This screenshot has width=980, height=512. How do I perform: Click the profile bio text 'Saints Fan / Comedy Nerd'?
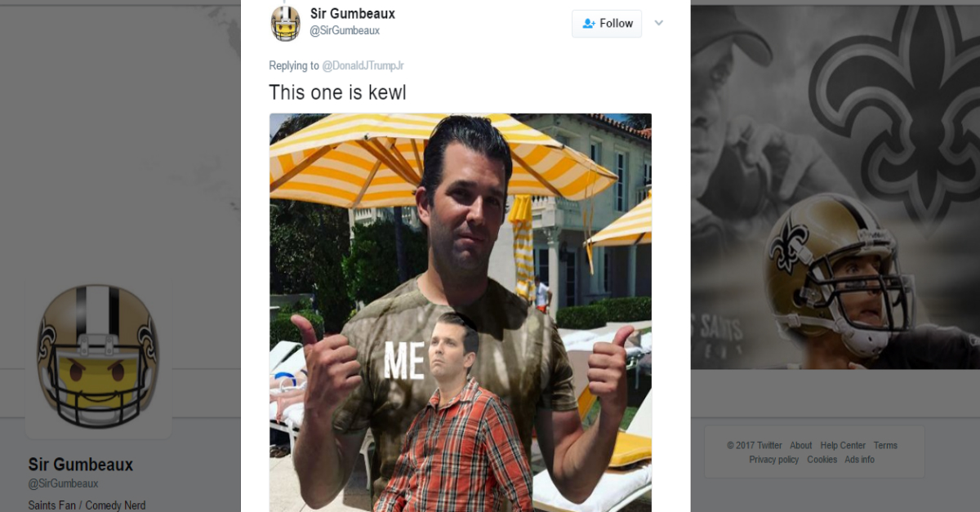87,505
